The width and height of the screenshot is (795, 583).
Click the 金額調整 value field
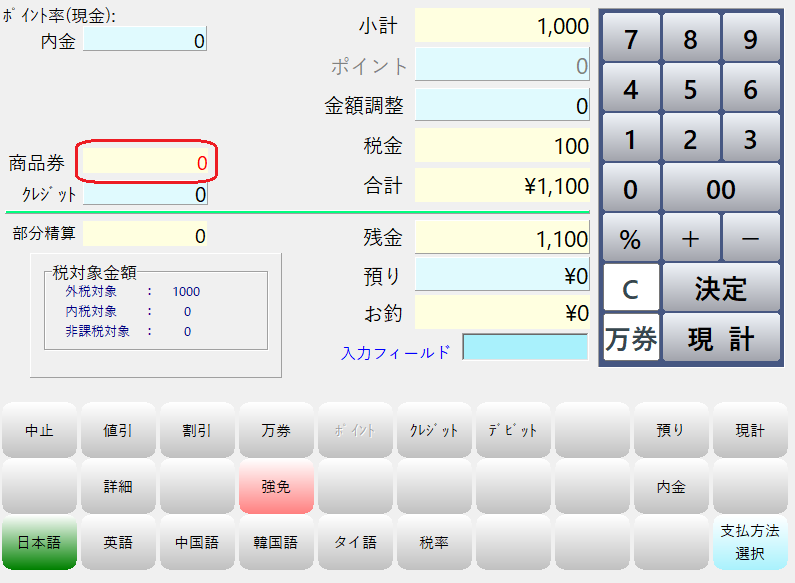[x=502, y=105]
